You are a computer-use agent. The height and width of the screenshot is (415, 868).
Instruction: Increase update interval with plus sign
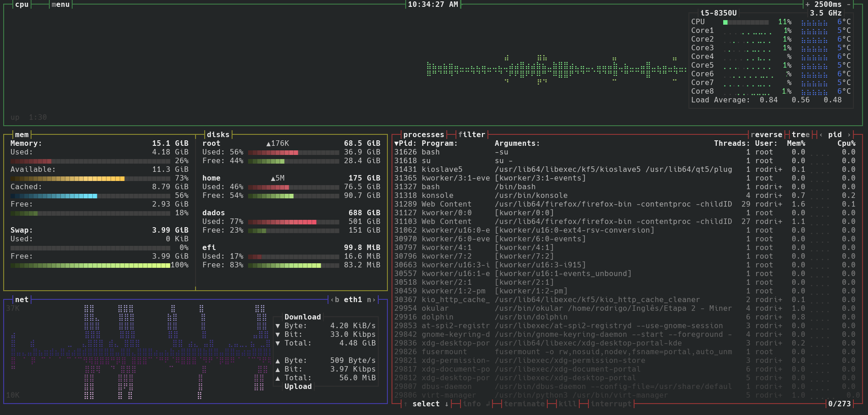[808, 5]
